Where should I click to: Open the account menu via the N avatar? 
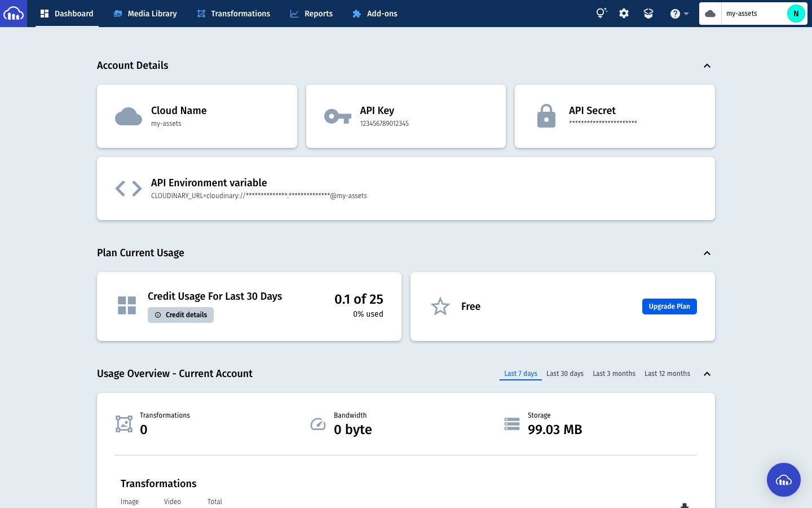click(x=796, y=13)
